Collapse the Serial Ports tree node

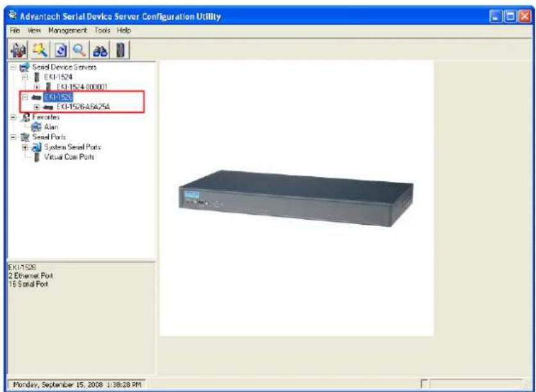13,137
